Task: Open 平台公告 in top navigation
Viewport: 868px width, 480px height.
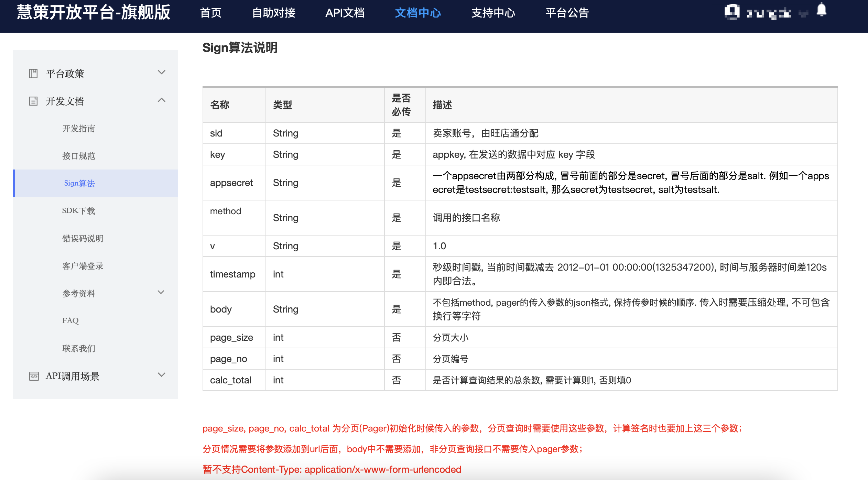Action: pyautogui.click(x=567, y=13)
